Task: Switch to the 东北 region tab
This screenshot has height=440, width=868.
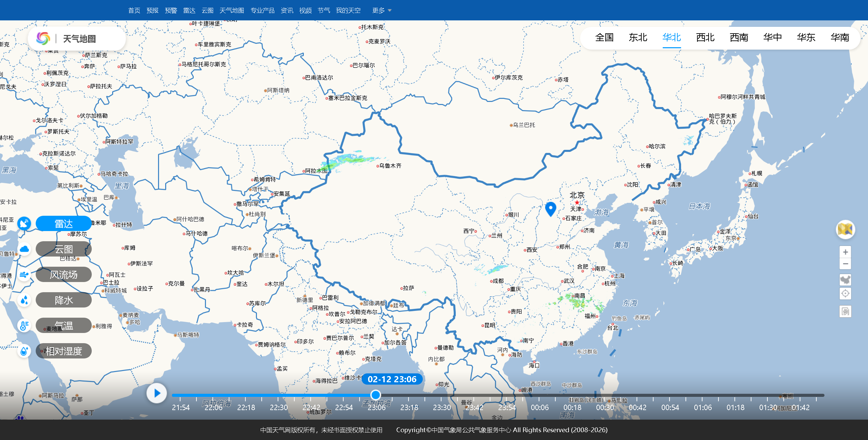Action: [x=638, y=37]
